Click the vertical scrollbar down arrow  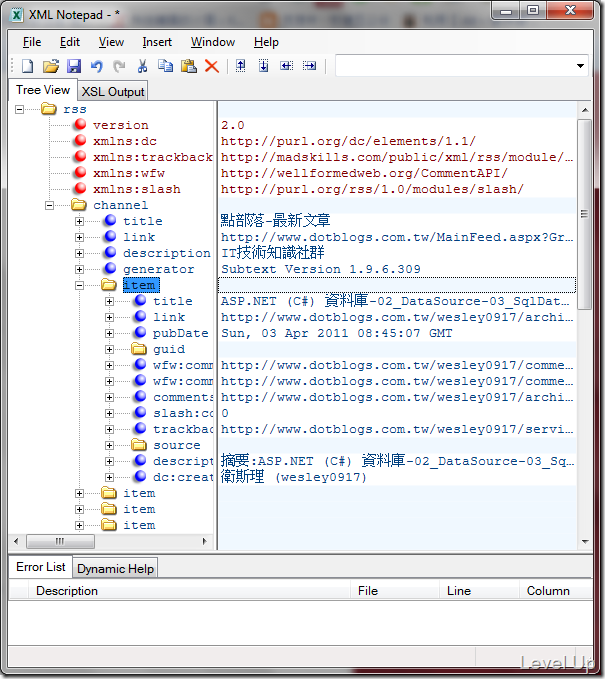click(585, 541)
